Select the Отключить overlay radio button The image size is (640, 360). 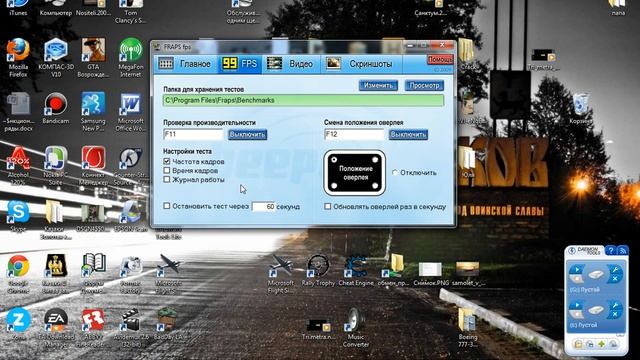395,173
